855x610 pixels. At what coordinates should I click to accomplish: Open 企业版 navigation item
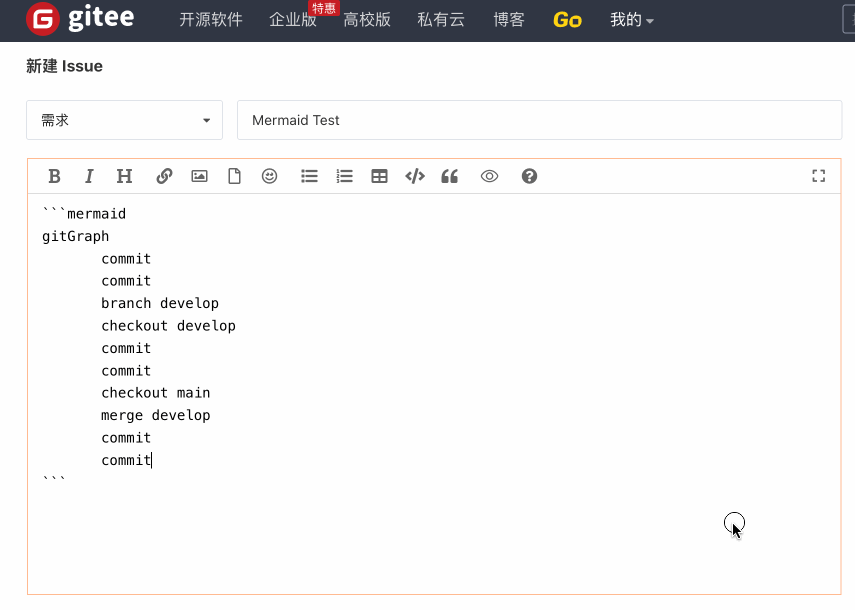[293, 20]
